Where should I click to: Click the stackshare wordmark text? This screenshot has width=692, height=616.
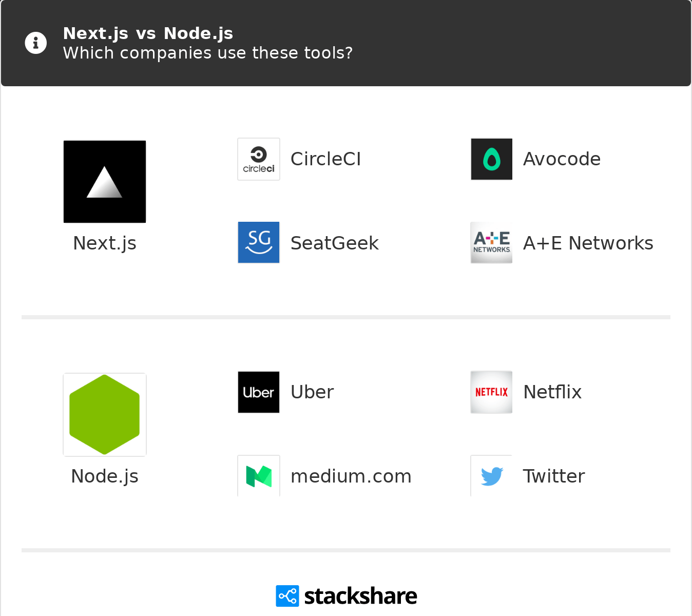(360, 596)
